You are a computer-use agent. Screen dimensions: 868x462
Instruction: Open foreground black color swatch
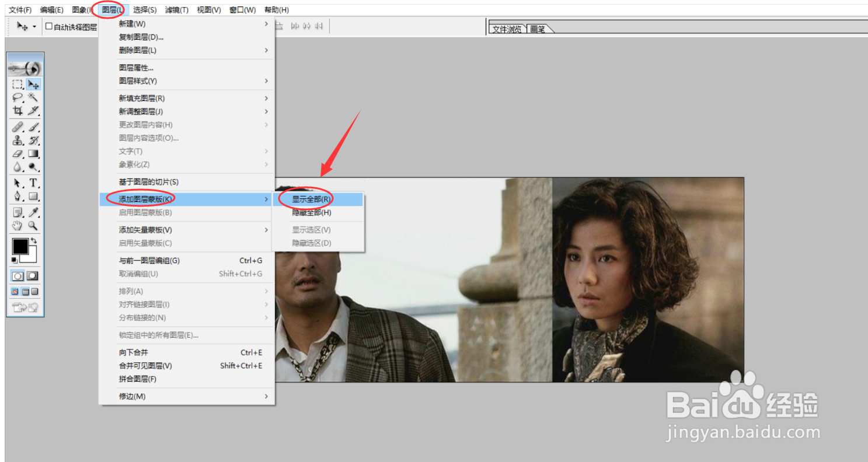pos(20,247)
